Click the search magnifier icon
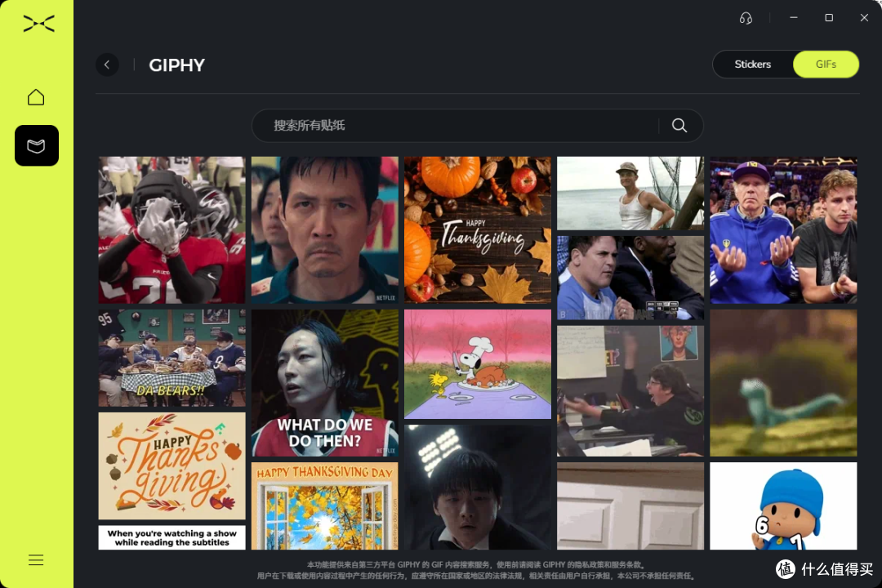 point(679,126)
